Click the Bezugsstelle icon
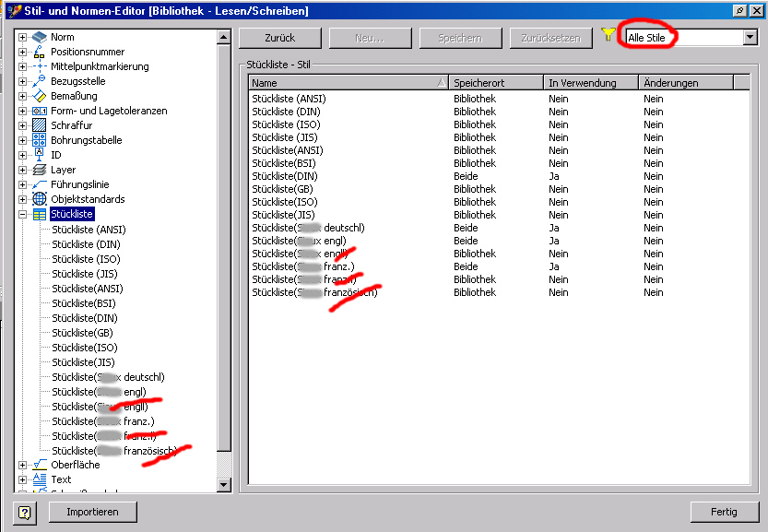The width and height of the screenshot is (768, 532). point(39,81)
